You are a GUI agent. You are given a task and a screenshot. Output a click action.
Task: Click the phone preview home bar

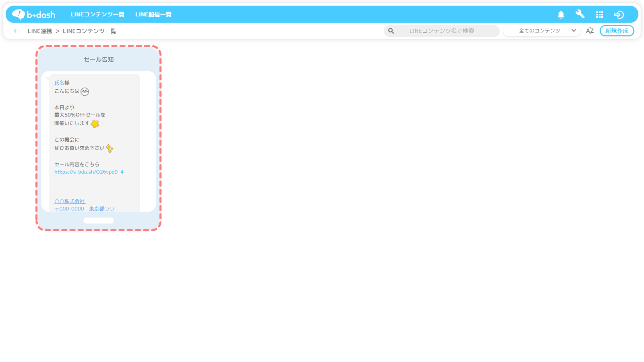pyautogui.click(x=98, y=221)
